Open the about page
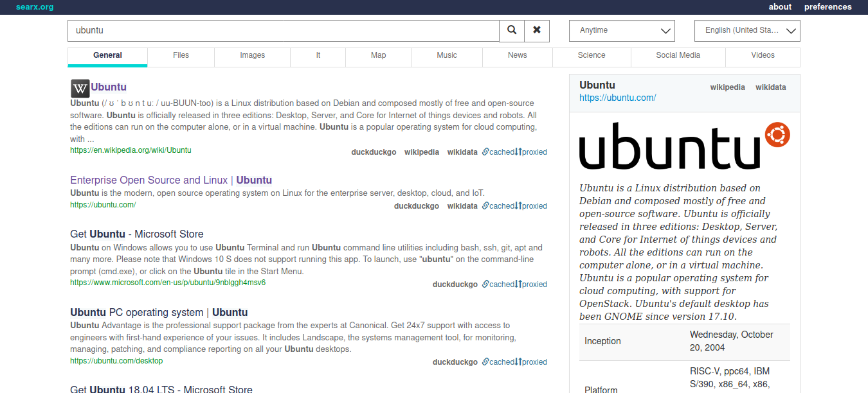 pos(780,7)
